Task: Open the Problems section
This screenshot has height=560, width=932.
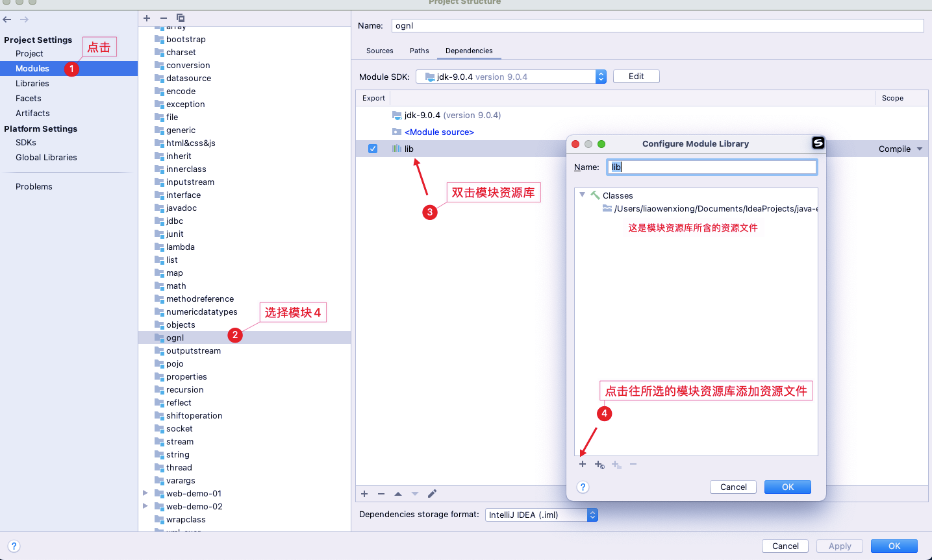Action: click(x=34, y=186)
